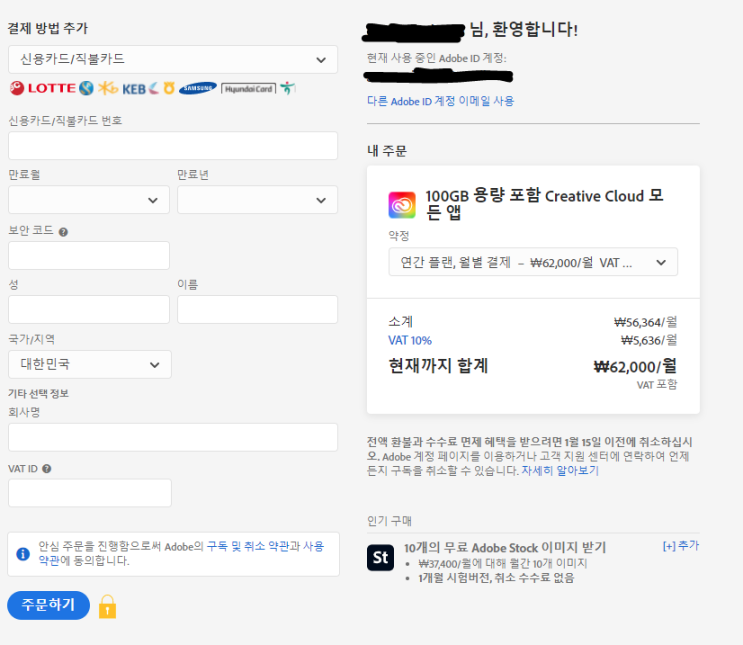
Task: Focus the 보안 코드 security code field
Action: 89,255
